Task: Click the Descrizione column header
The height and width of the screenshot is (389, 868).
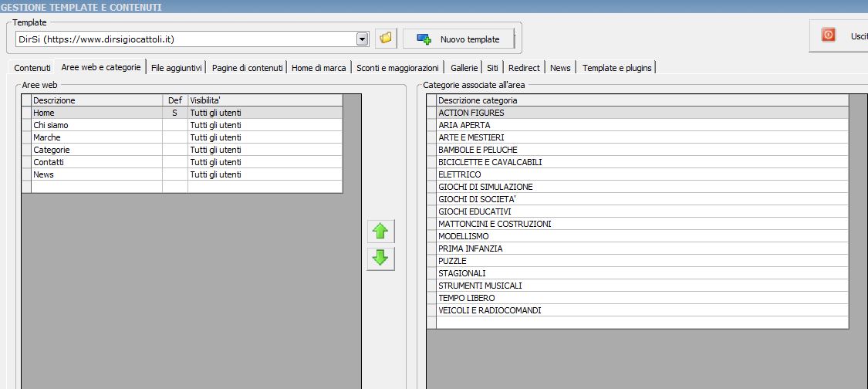Action: pos(97,100)
